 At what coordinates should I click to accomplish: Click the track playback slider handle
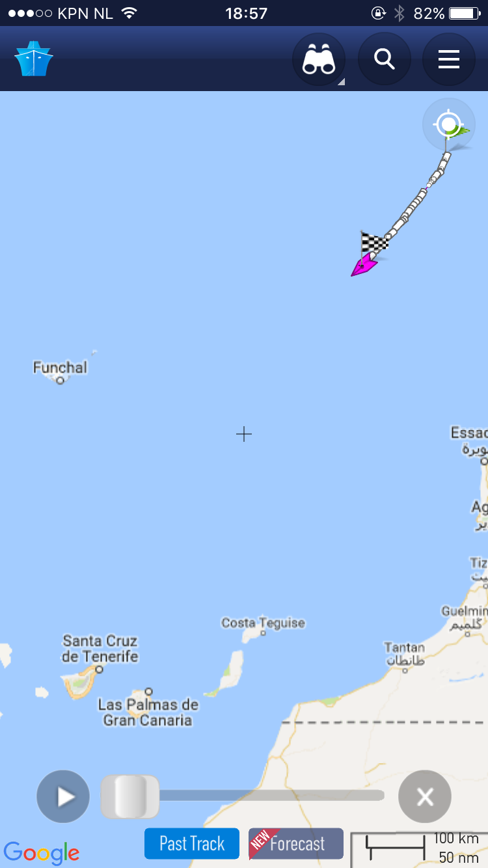[130, 796]
